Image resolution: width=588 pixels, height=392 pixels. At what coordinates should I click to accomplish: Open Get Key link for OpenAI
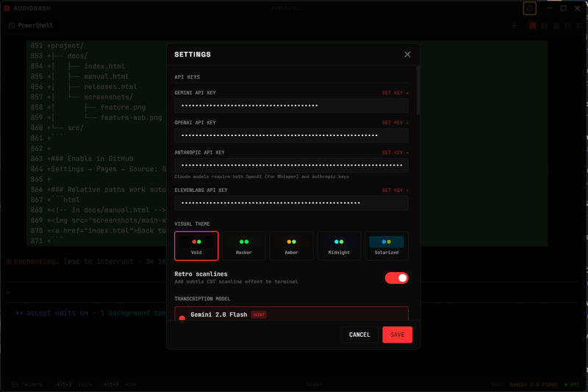tap(395, 123)
